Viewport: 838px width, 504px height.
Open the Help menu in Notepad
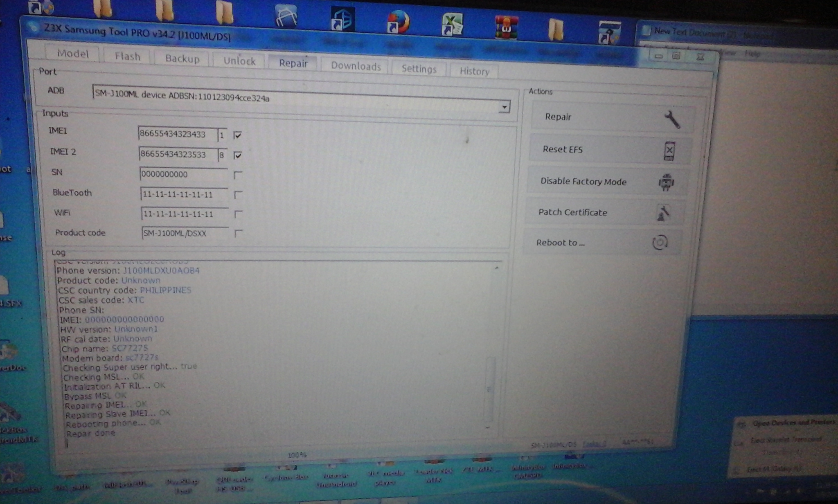(x=752, y=54)
